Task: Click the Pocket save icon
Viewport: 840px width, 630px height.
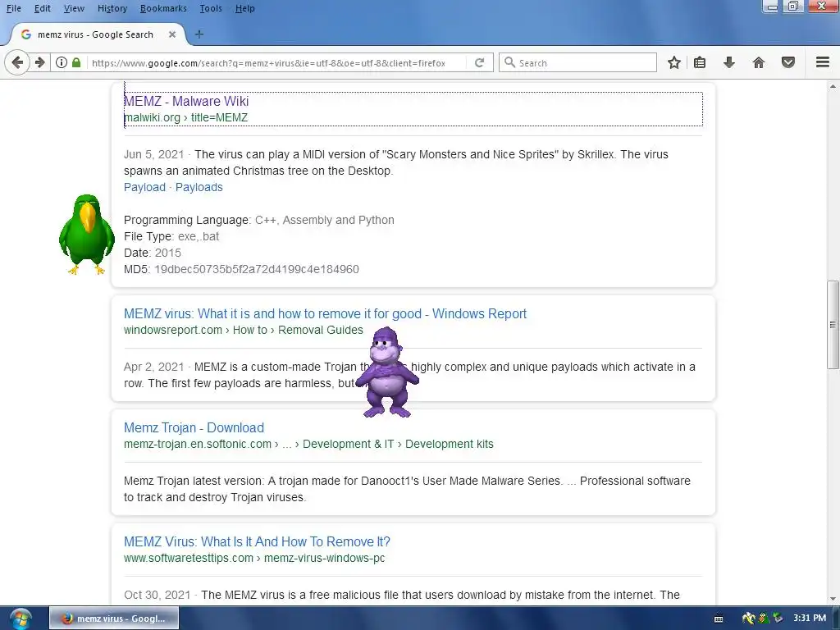Action: tap(788, 62)
